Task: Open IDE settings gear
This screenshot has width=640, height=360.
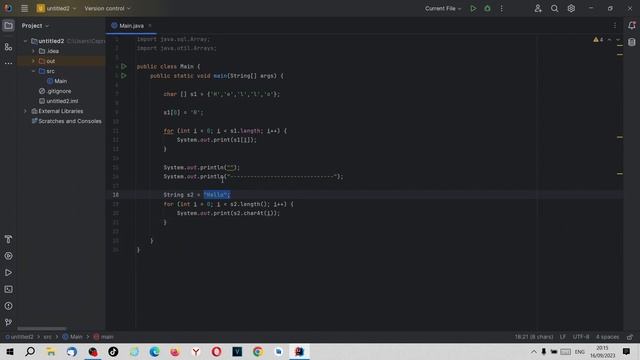Action: [x=571, y=8]
